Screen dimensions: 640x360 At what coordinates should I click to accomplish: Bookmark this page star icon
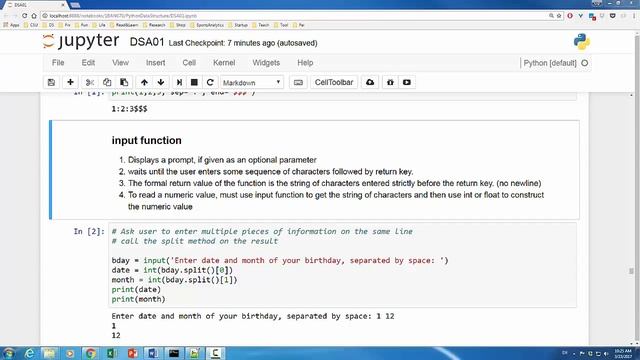(559, 16)
